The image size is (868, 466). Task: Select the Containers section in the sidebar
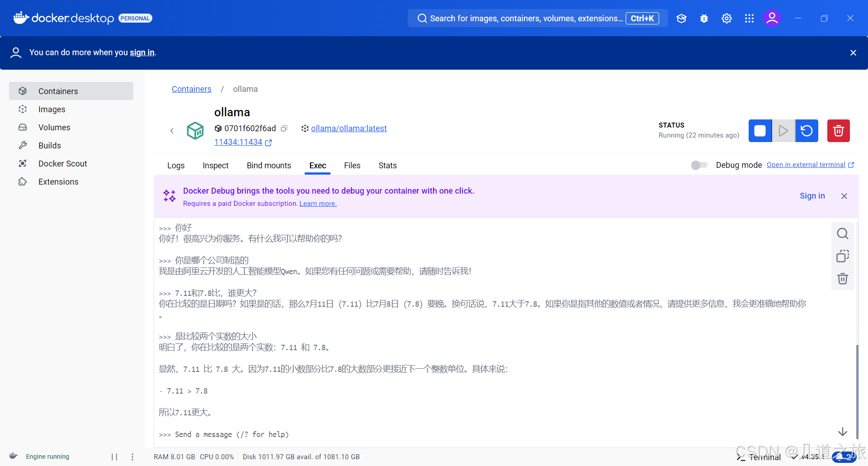point(58,91)
